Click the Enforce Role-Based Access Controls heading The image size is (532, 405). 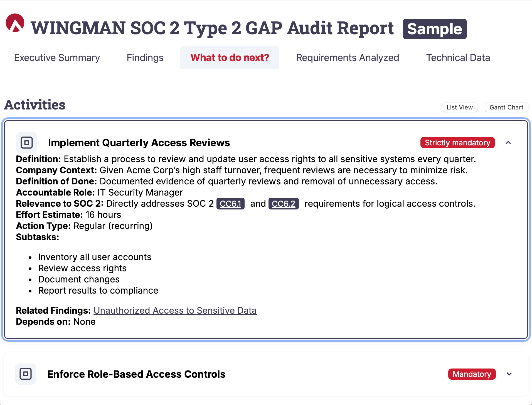click(x=136, y=374)
